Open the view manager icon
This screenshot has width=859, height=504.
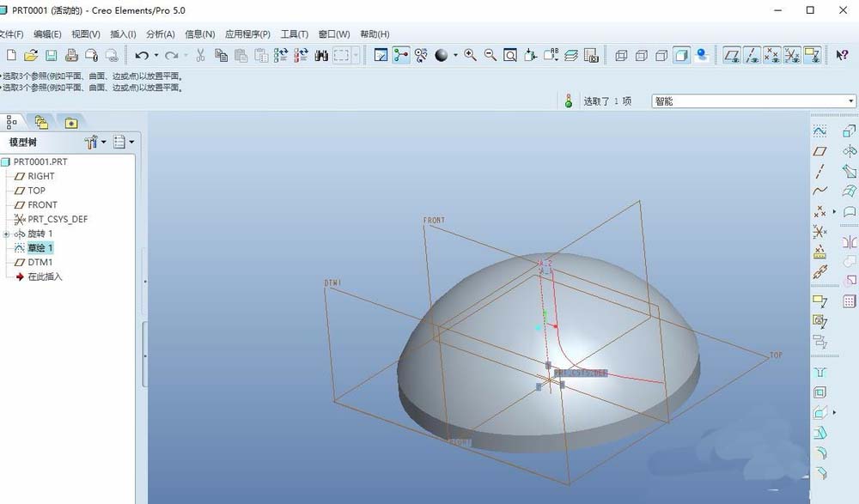tap(591, 55)
